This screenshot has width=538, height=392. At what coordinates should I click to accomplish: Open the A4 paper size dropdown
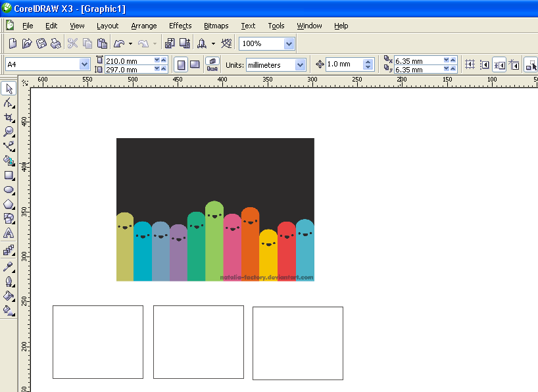pos(84,64)
